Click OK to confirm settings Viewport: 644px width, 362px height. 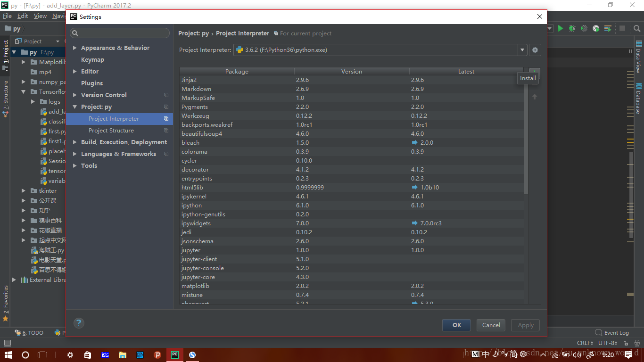[x=456, y=325]
